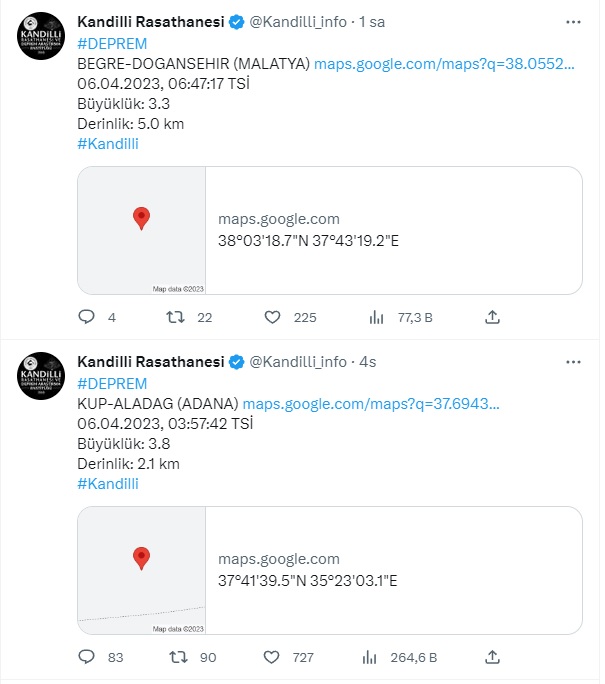Click the #DEPREM hashtag in the first tweet
This screenshot has width=605, height=684.
[112, 42]
